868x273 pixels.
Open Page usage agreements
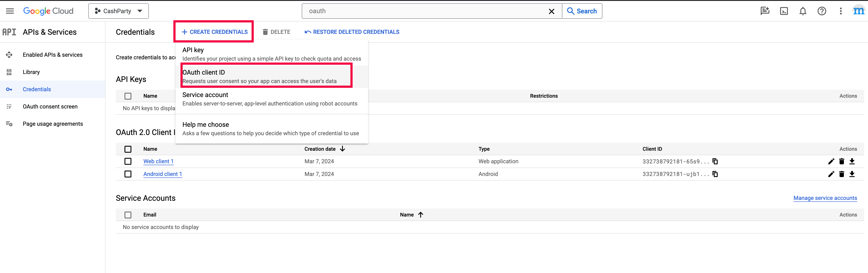coord(53,124)
